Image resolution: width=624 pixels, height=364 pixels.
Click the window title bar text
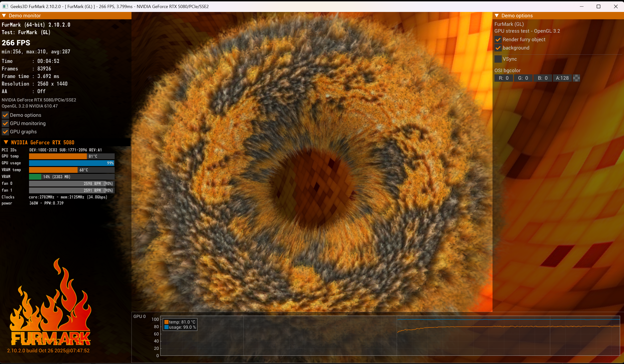[x=110, y=6]
